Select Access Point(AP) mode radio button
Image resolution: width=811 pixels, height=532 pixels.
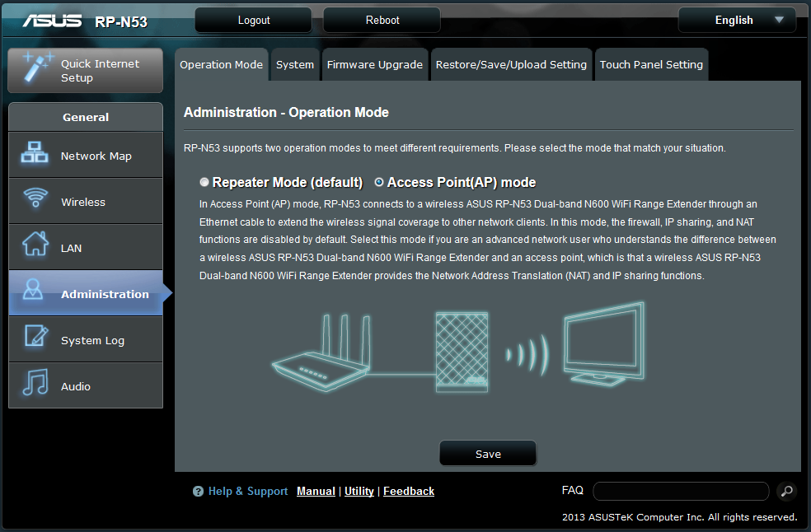379,183
